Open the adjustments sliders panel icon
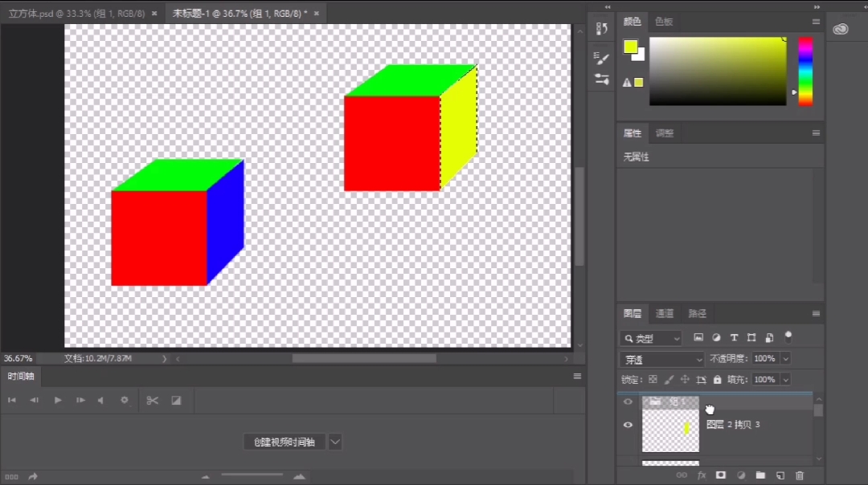The height and width of the screenshot is (485, 868). (x=602, y=79)
